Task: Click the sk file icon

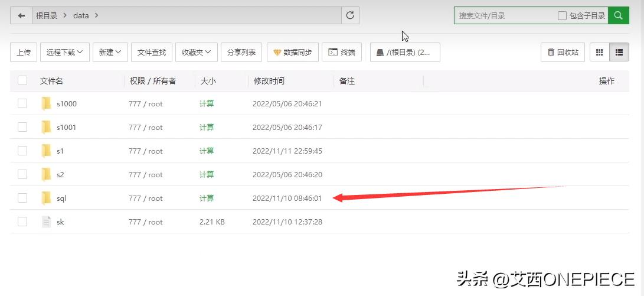Action: (x=47, y=222)
